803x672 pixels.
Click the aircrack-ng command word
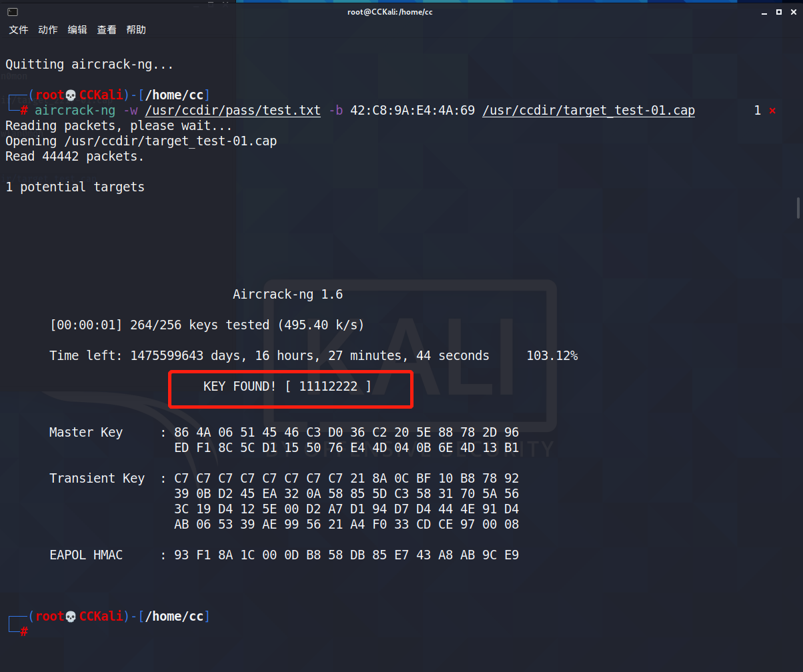pyautogui.click(x=75, y=111)
